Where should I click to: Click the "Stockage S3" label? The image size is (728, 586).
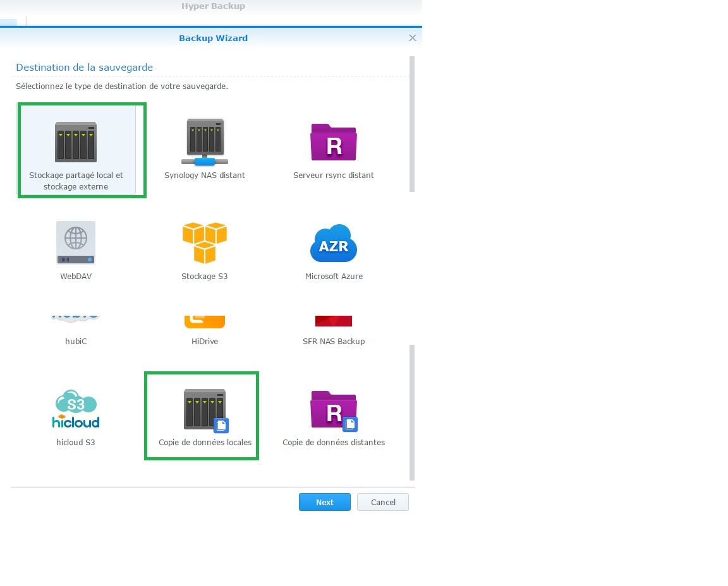click(x=205, y=277)
